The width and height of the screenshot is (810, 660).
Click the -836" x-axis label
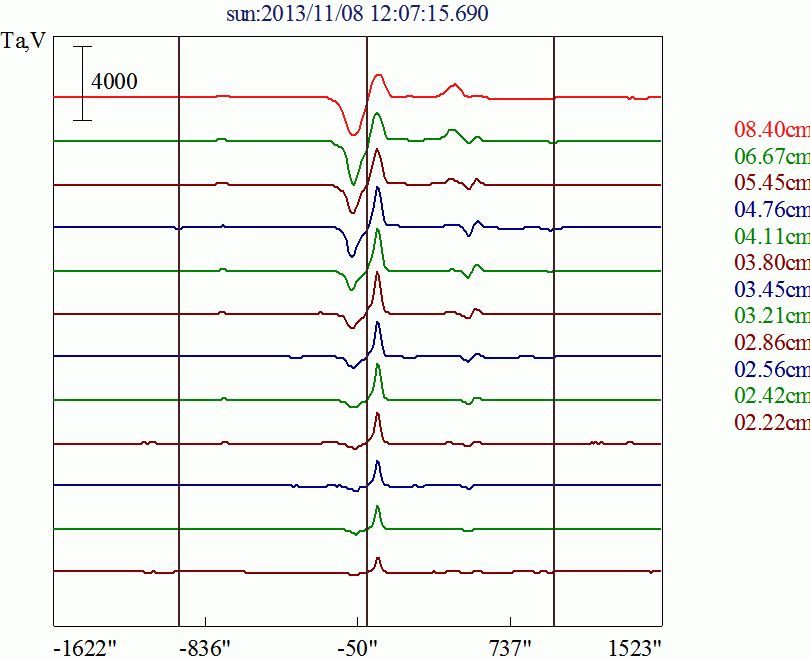pos(205,648)
